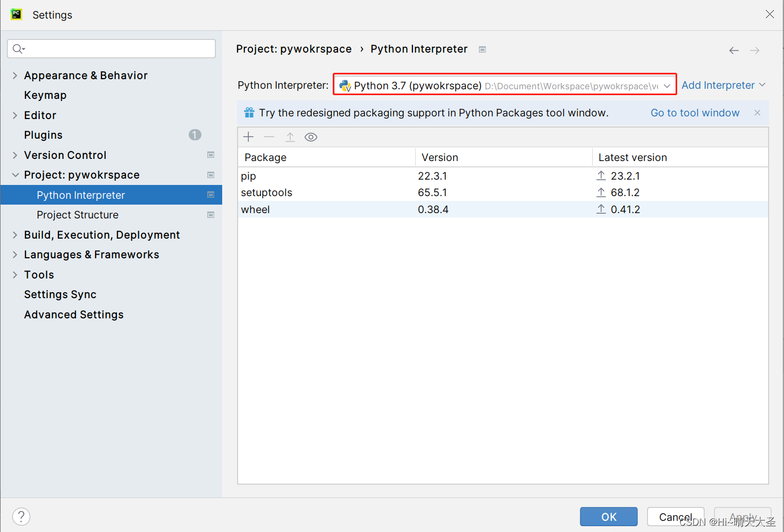
Task: Open the Python Interpreter dropdown
Action: pos(505,86)
